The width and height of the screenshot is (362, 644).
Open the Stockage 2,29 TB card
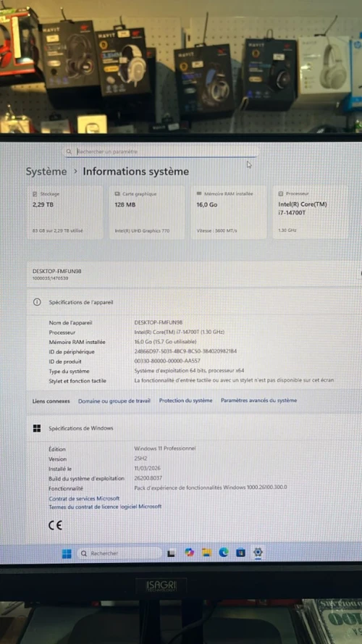click(65, 212)
